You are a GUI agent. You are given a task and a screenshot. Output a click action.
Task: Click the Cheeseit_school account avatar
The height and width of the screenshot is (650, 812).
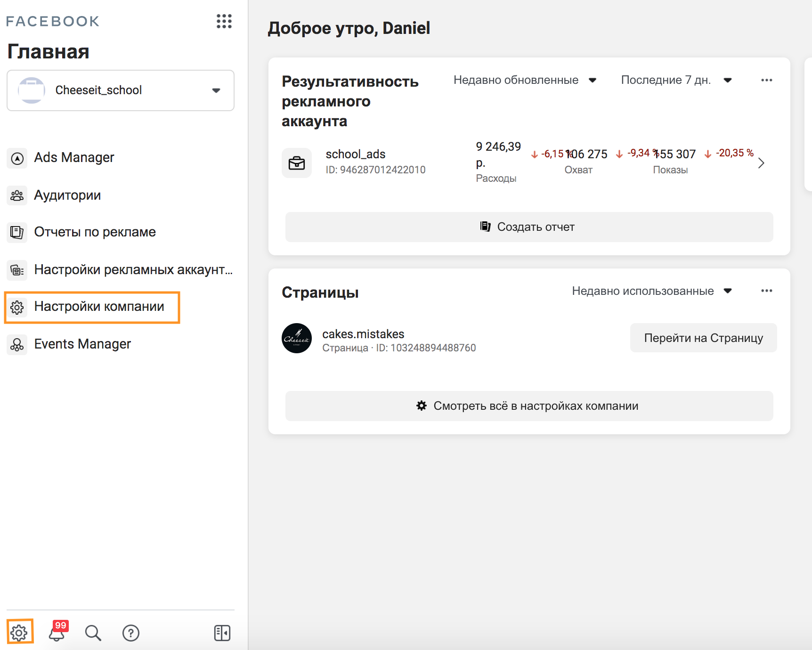click(32, 90)
